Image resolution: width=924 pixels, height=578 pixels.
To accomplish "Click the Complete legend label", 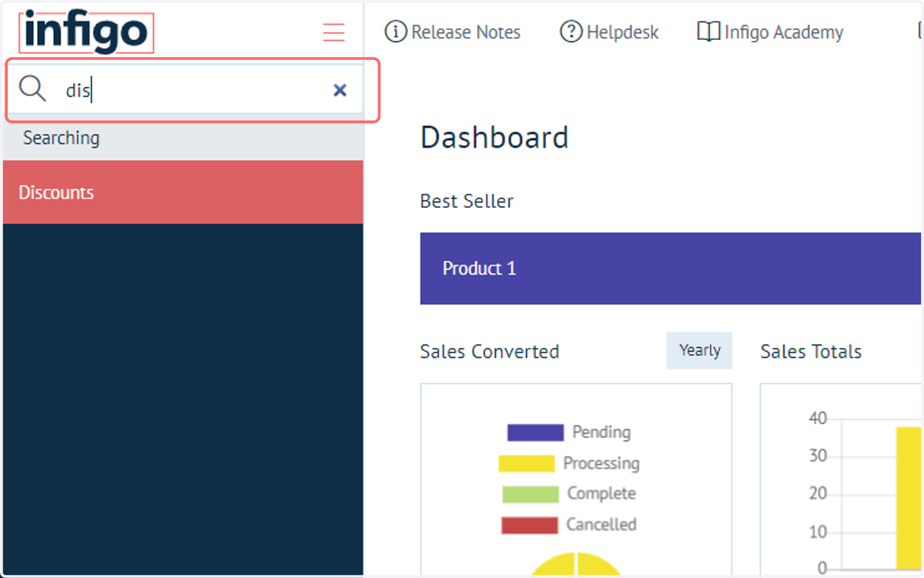I will (601, 493).
